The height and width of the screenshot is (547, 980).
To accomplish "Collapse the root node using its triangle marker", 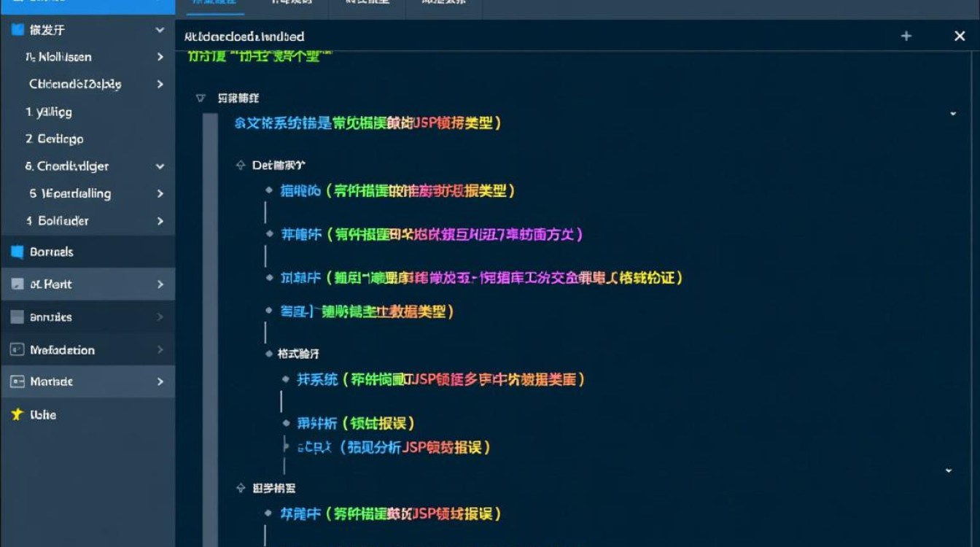I will (x=201, y=98).
